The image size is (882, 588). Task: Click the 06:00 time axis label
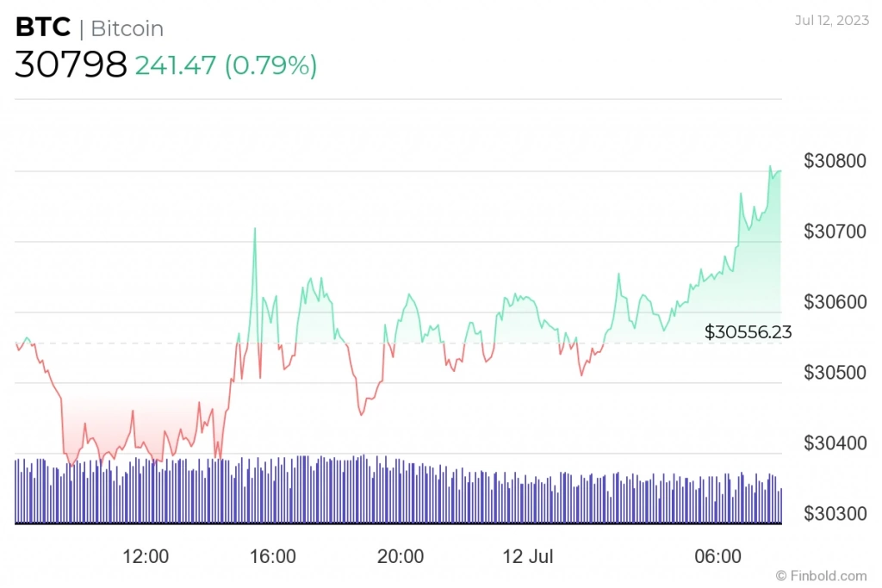(x=717, y=556)
